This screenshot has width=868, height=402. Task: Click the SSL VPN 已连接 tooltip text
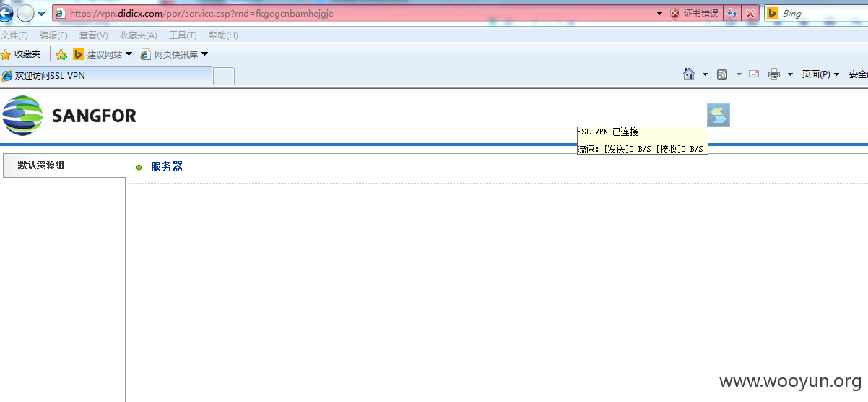coord(608,132)
